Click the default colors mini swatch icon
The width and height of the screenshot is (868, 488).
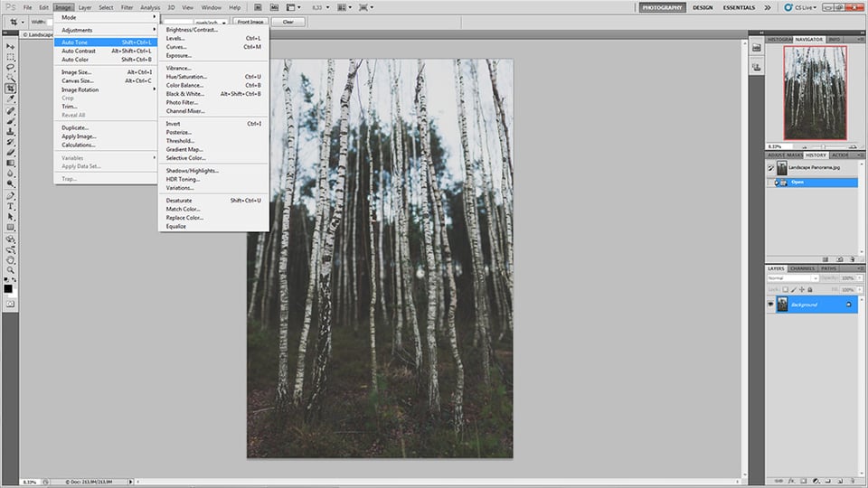6,280
